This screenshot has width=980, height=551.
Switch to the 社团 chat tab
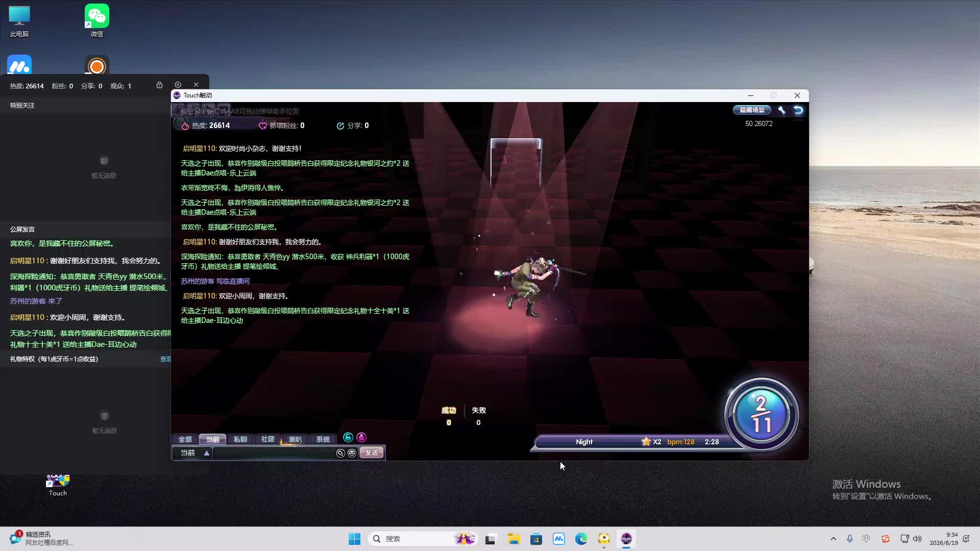click(267, 439)
